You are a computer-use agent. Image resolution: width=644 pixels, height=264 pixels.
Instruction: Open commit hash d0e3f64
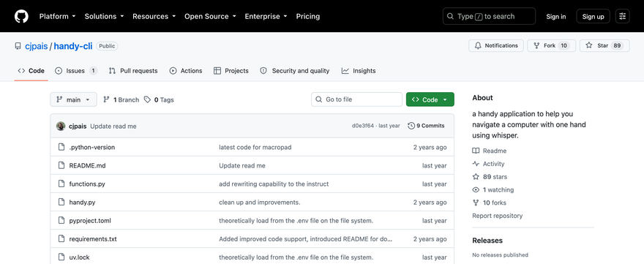click(363, 126)
